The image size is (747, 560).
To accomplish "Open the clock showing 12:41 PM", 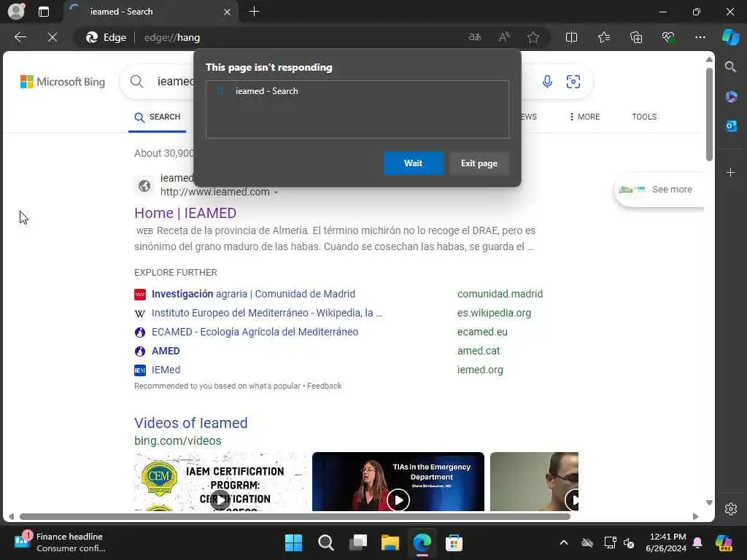I will click(666, 542).
